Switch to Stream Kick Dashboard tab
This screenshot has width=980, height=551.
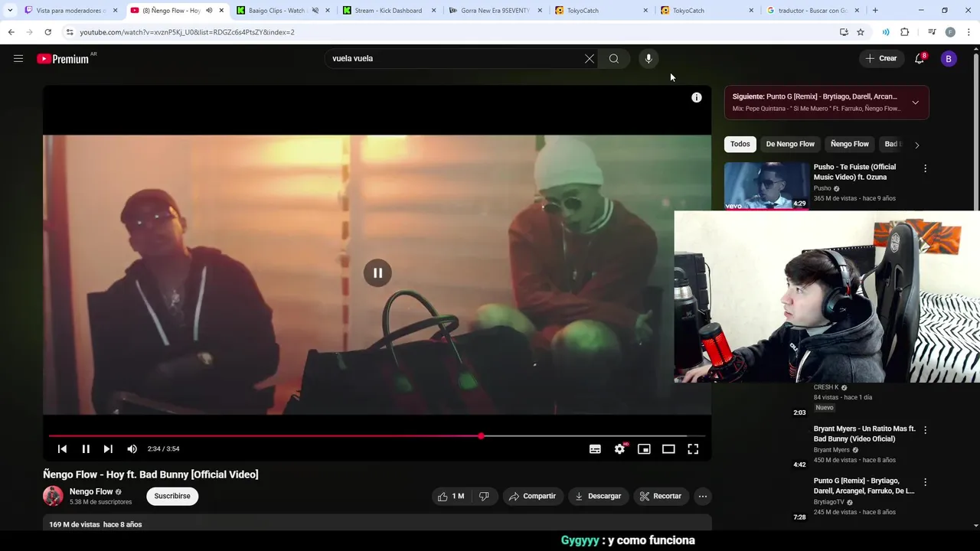point(388,11)
